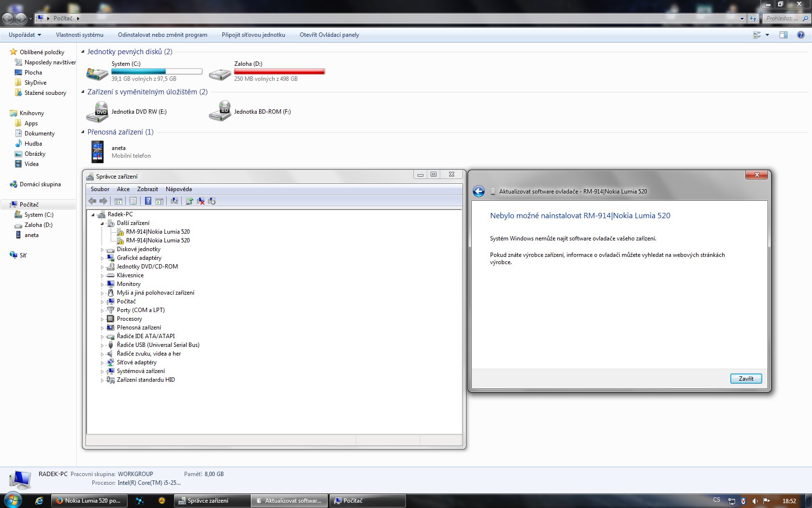Screen dimensions: 812x508
Task: Collapse the Přenosná zařízení group in Explorer
Action: (83, 132)
